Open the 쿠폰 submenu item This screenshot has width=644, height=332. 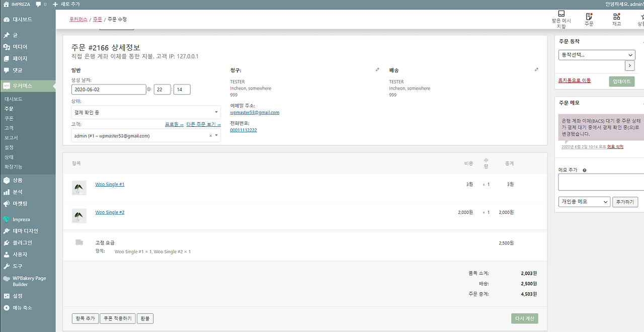click(x=9, y=118)
